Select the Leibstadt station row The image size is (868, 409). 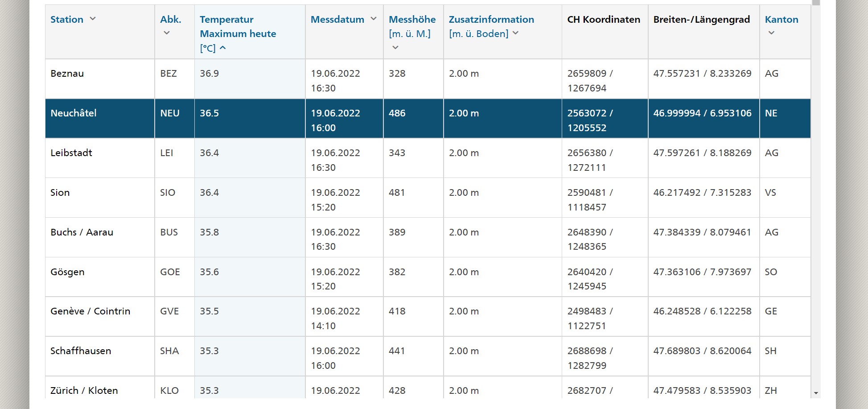[x=71, y=153]
